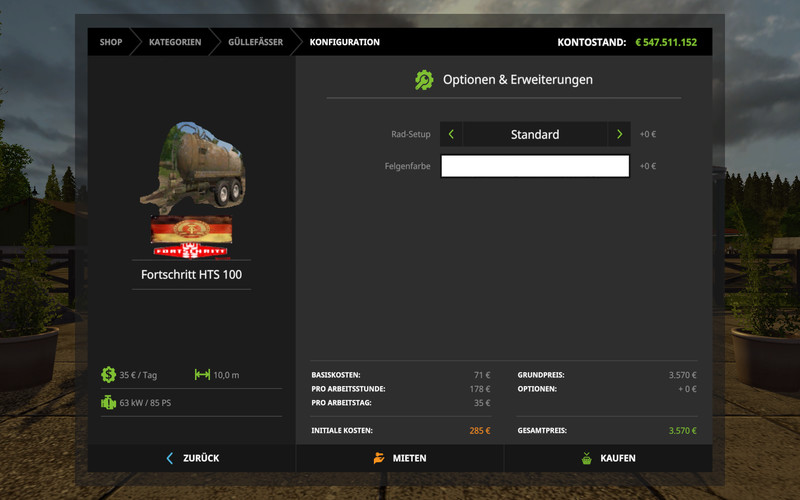
Task: Select previous Rad-Setup option with left arrow
Action: pyautogui.click(x=451, y=134)
